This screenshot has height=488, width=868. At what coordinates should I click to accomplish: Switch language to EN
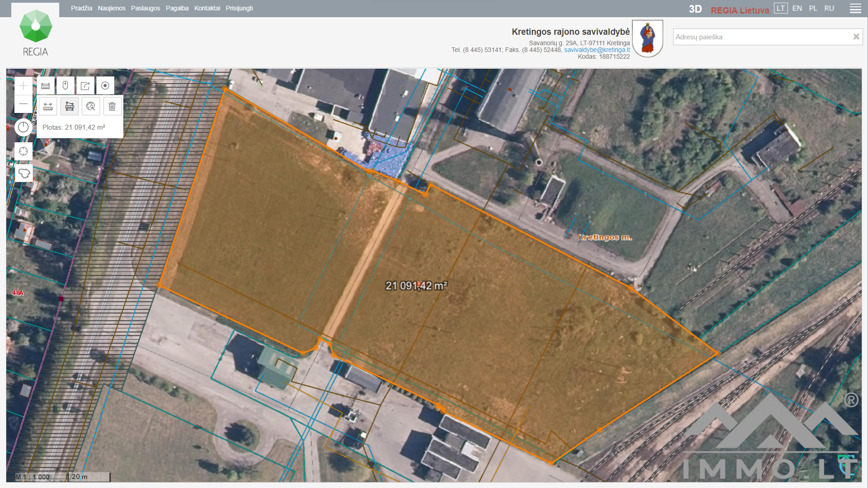tap(797, 8)
